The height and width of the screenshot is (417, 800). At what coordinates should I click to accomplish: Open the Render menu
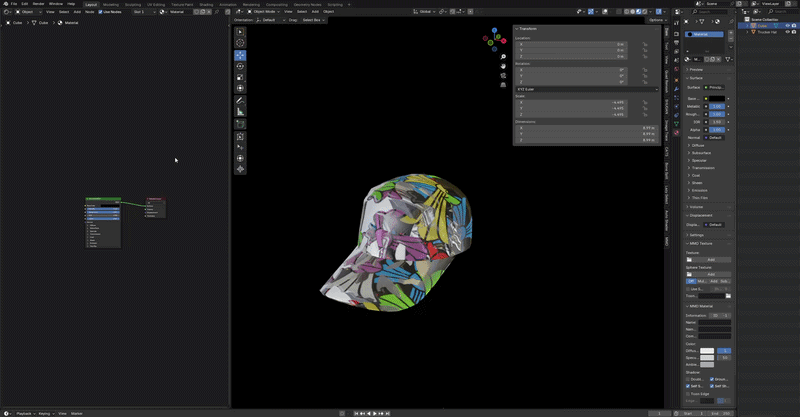(x=36, y=3)
